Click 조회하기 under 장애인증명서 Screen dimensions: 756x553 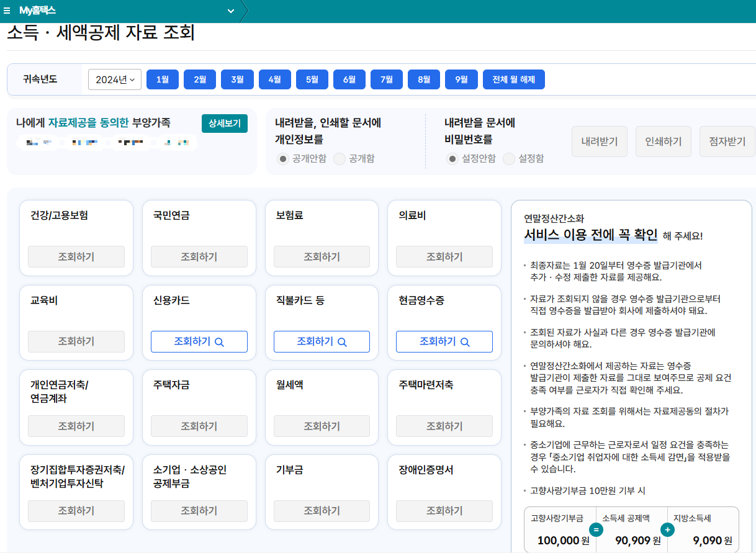pyautogui.click(x=444, y=511)
